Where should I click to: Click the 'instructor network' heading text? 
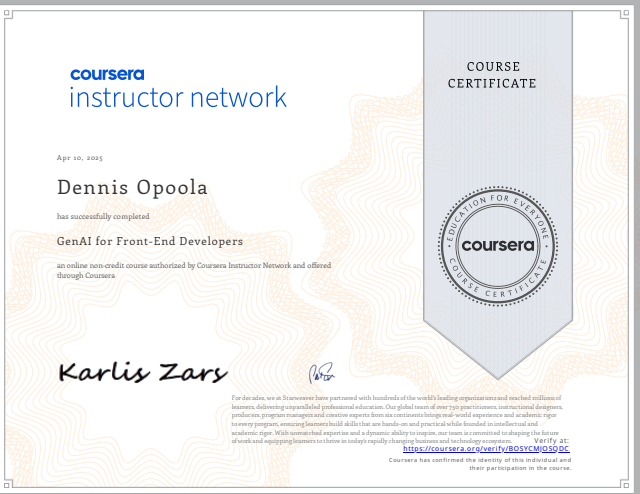pyautogui.click(x=178, y=98)
